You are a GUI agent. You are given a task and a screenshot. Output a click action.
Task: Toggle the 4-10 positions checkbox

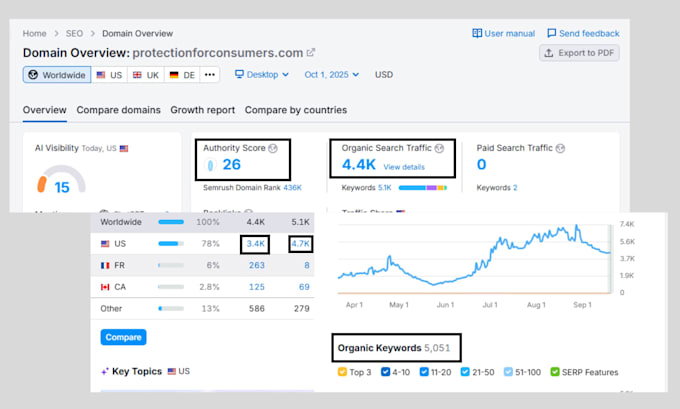tap(385, 372)
